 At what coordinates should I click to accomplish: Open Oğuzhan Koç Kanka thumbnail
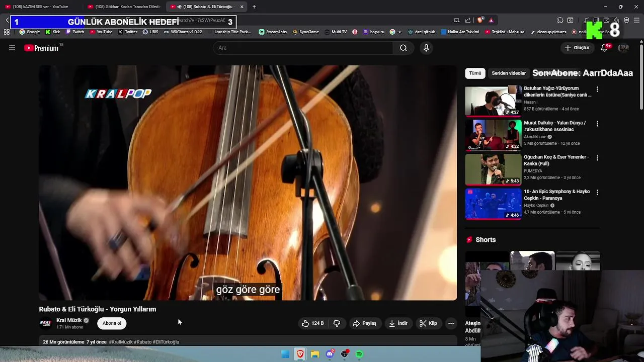(493, 169)
